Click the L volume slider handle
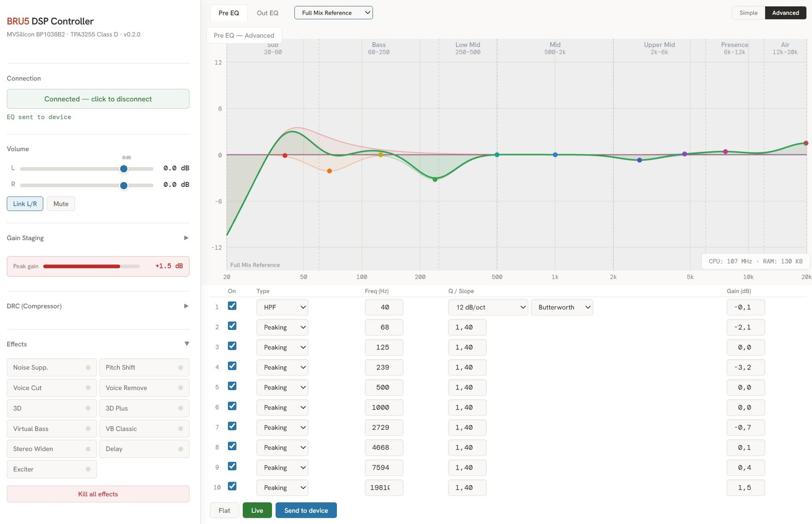This screenshot has height=524, width=812. point(124,169)
